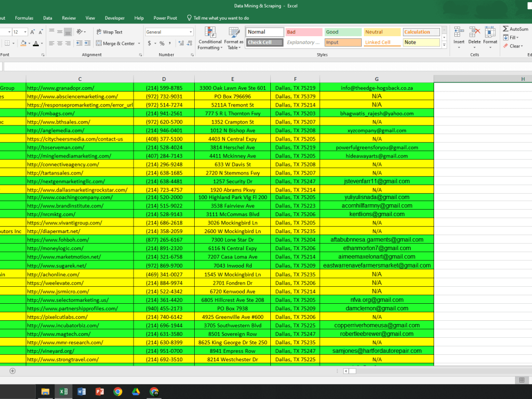Apply the Calculation cell style

[421, 32]
